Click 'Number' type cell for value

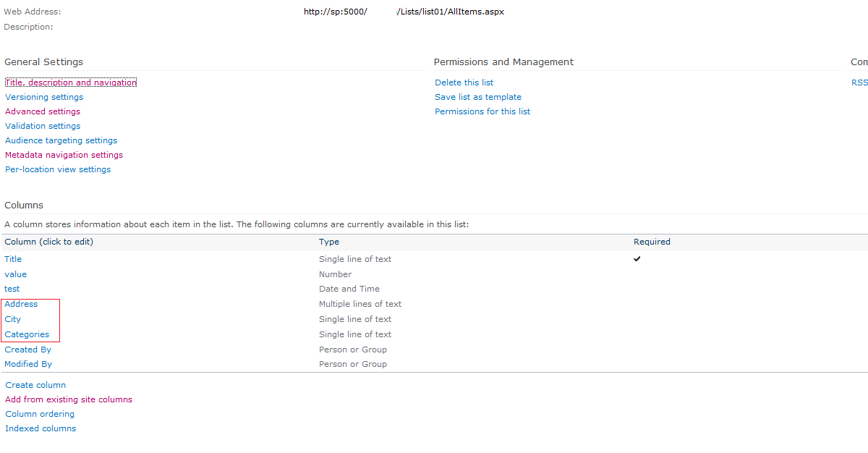pyautogui.click(x=335, y=274)
